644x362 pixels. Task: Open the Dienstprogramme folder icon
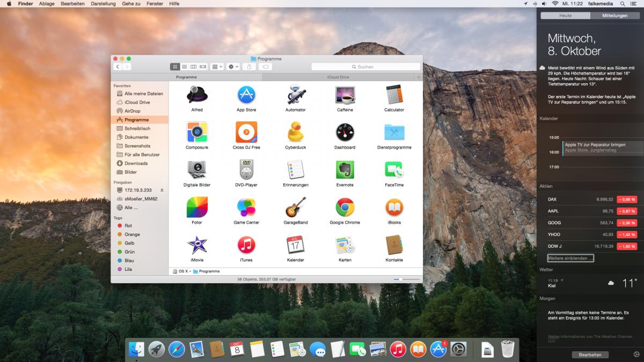click(394, 132)
